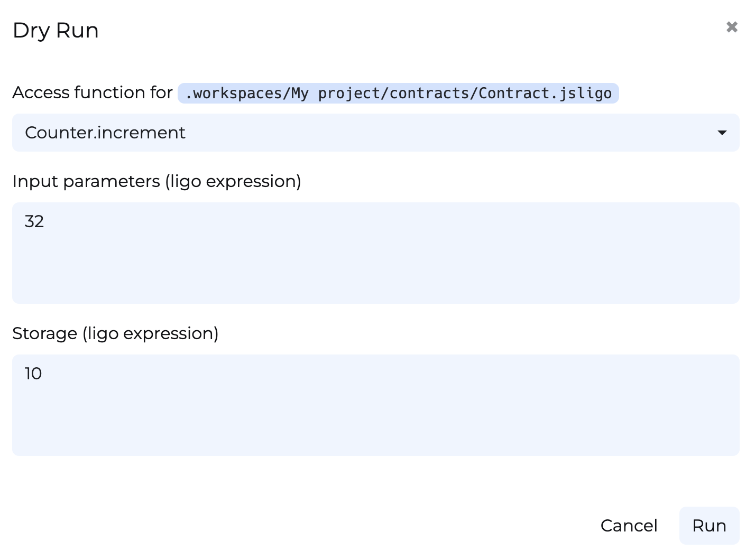
Task: Click the 'Counter.increment' selected text
Action: [105, 133]
